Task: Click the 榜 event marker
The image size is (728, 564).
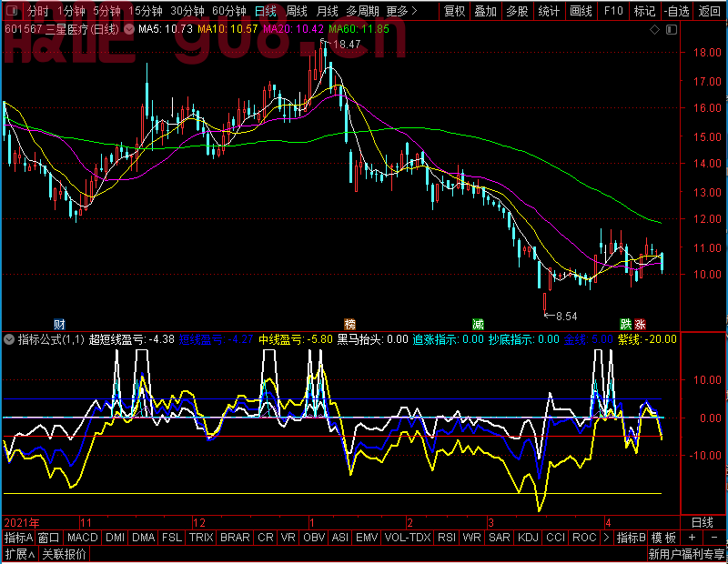Action: coord(349,324)
